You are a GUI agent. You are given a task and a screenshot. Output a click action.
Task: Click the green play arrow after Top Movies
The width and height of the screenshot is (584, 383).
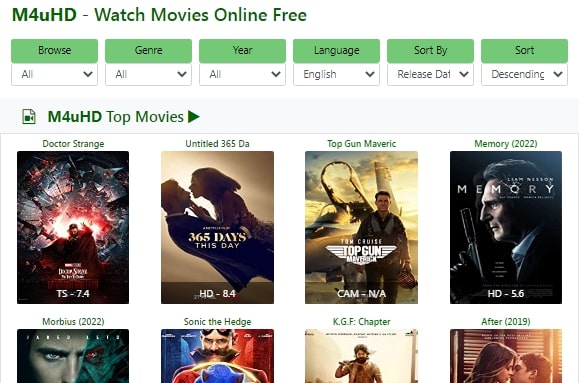point(194,117)
